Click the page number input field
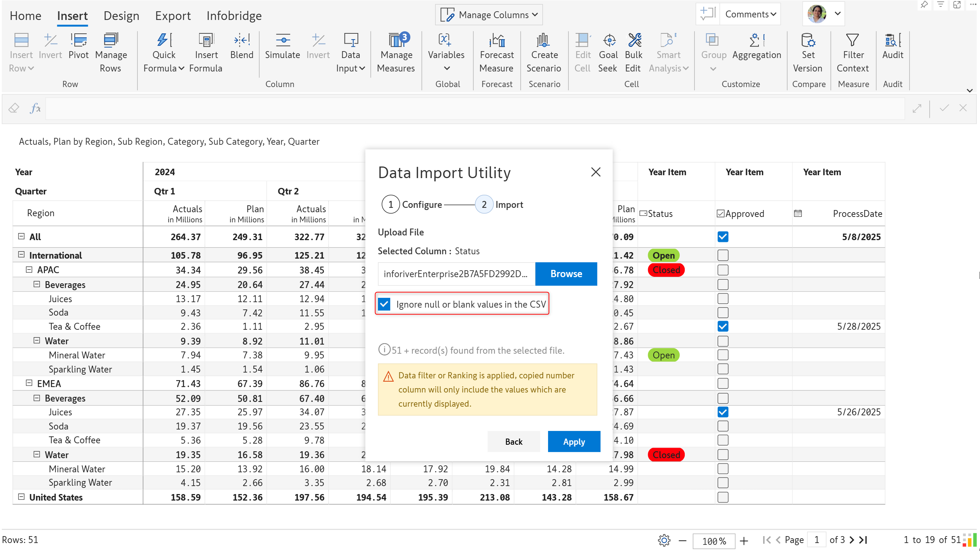 point(816,540)
